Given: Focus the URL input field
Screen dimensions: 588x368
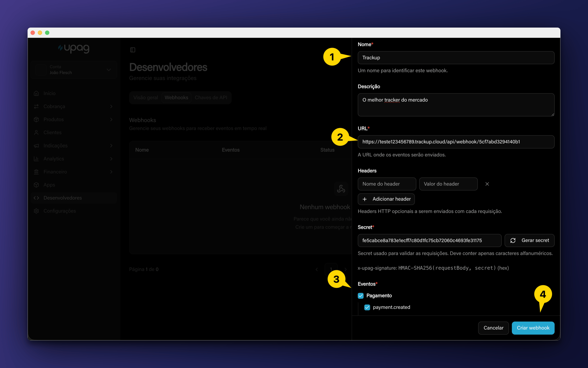Looking at the screenshot, I should 456,142.
